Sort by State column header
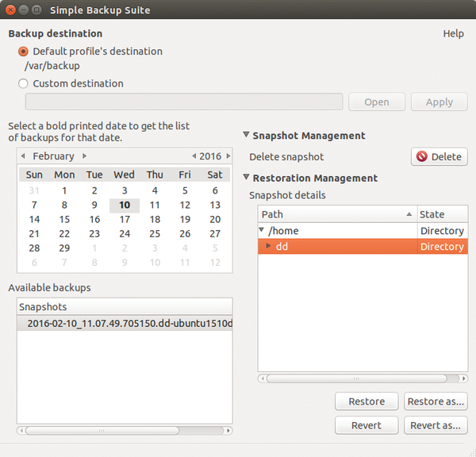Viewport: 476px width, 457px height. pos(443,214)
